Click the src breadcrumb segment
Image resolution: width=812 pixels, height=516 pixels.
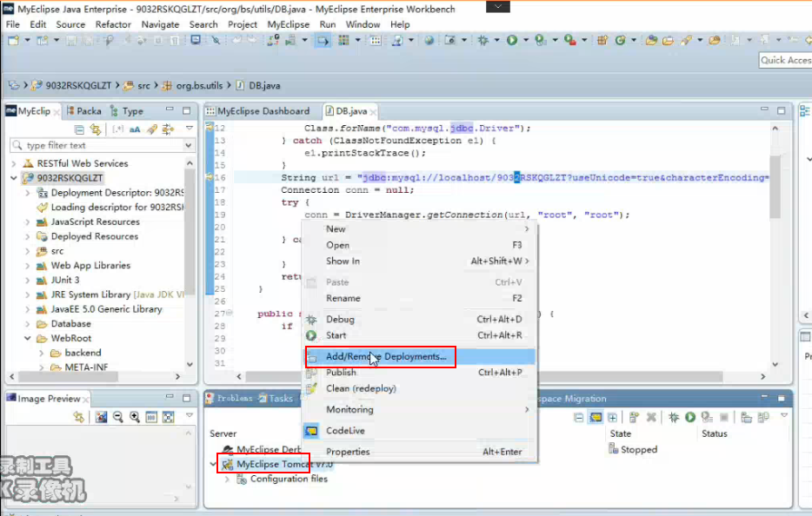point(143,85)
